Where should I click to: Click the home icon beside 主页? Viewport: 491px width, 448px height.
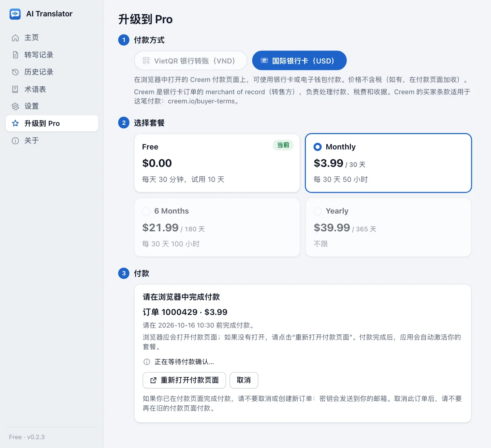(x=15, y=38)
